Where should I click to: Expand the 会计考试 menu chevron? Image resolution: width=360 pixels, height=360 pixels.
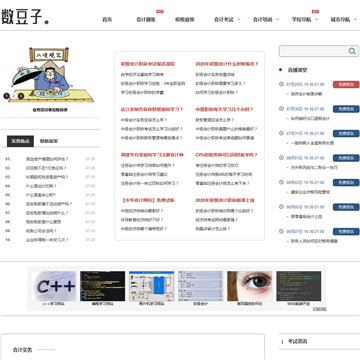pyautogui.click(x=239, y=19)
